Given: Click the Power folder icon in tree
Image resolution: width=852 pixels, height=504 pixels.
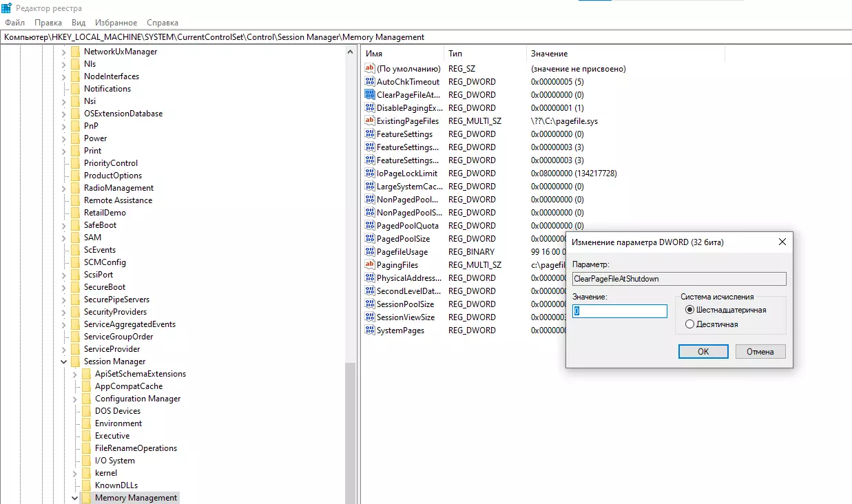Looking at the screenshot, I should [x=75, y=138].
